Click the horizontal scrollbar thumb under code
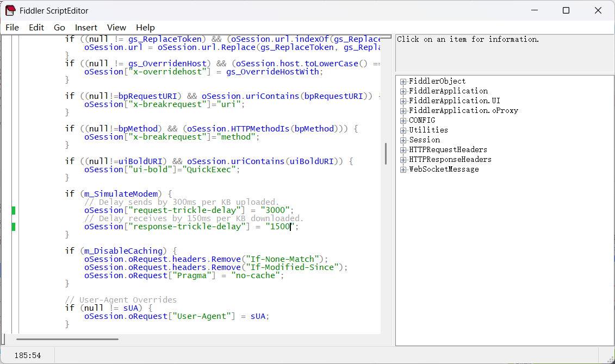 (x=67, y=340)
